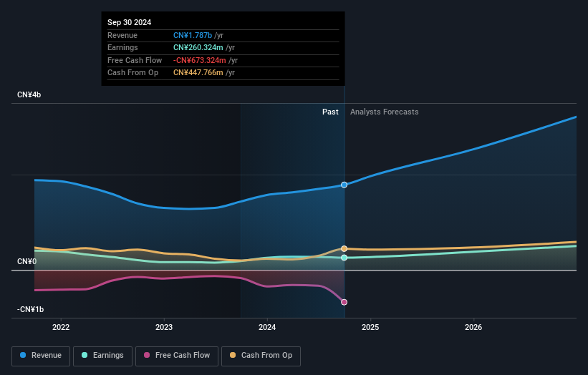This screenshot has width=588, height=375.
Task: Click the pink Free Cash Flow data point
Action: point(344,302)
